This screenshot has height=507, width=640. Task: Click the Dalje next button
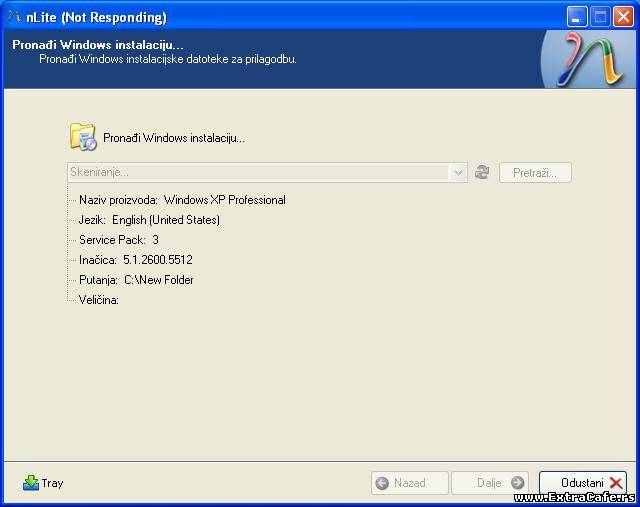click(x=490, y=483)
